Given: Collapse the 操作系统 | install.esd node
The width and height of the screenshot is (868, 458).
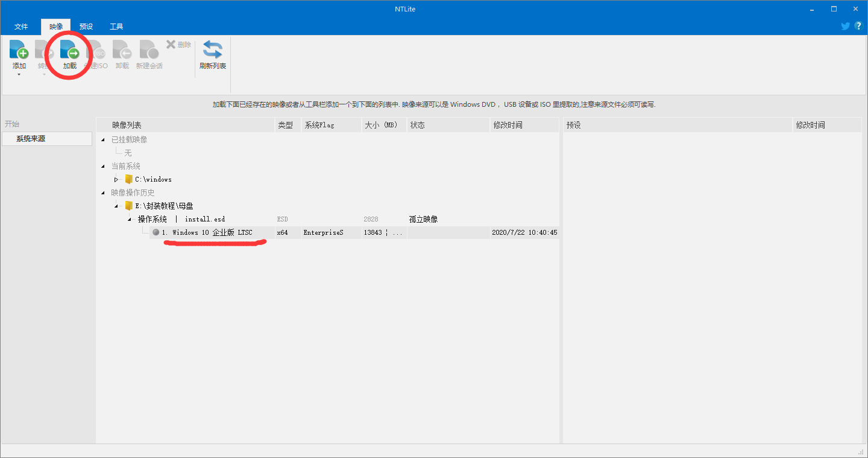Looking at the screenshot, I should (x=129, y=220).
